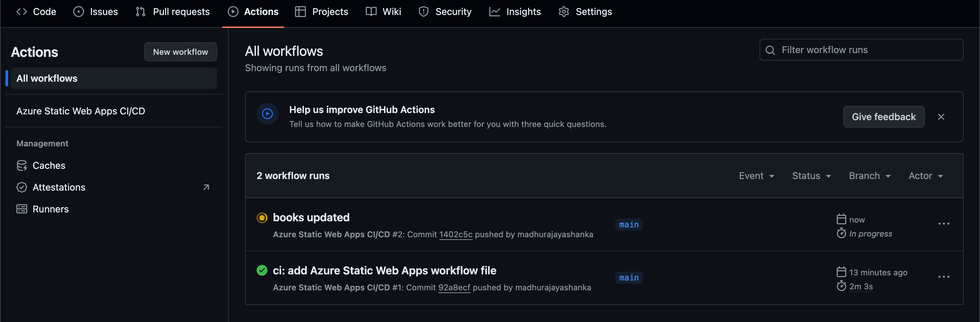
Task: Open the Runners management page
Action: click(50, 209)
